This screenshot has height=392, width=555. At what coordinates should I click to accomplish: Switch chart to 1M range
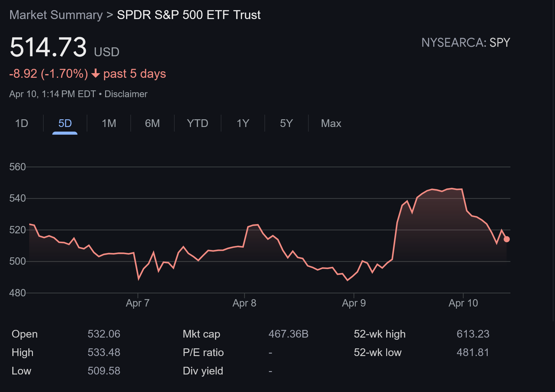(109, 123)
